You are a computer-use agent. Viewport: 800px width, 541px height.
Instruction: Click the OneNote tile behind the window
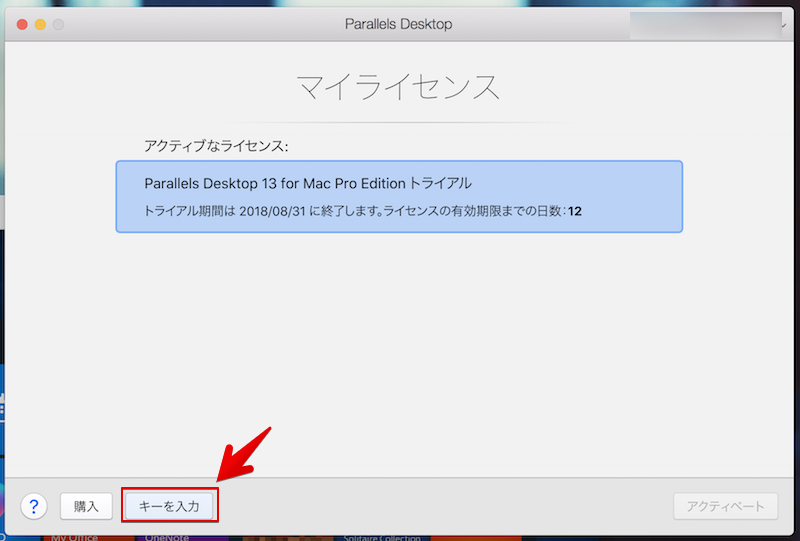click(166, 536)
